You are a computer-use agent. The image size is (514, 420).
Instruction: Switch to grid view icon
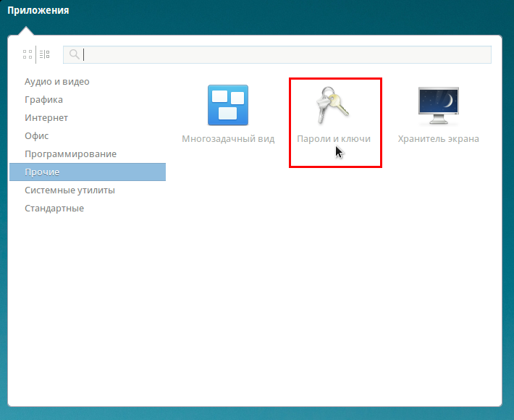(28, 54)
